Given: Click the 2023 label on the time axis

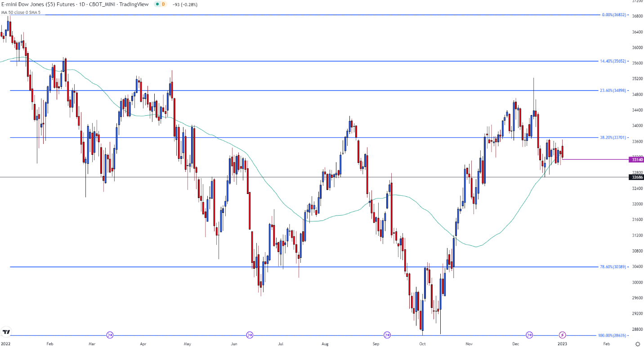Looking at the screenshot, I should (x=563, y=344).
